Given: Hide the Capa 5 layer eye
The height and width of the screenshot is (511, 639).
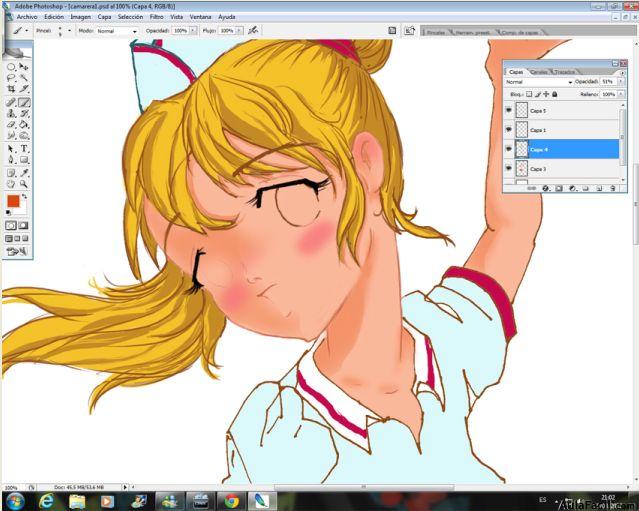Looking at the screenshot, I should tap(509, 110).
